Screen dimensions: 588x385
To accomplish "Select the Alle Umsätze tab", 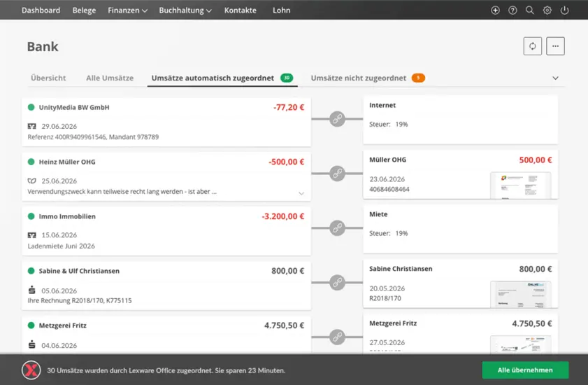I will (110, 78).
